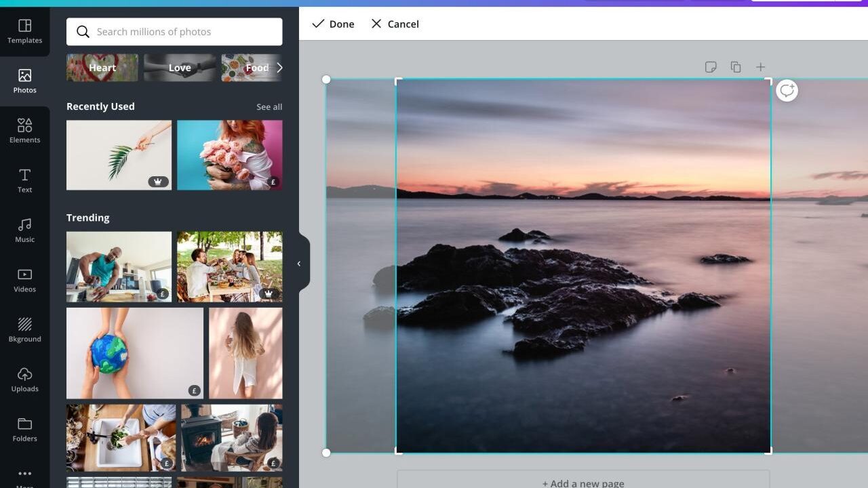
Task: Click the photo search field
Action: [x=174, y=31]
